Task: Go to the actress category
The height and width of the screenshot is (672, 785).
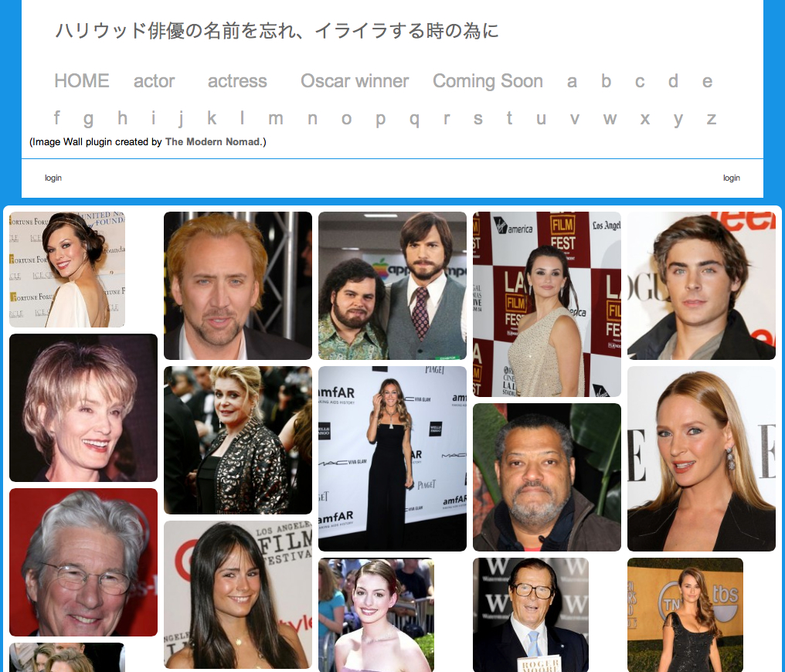Action: point(237,81)
